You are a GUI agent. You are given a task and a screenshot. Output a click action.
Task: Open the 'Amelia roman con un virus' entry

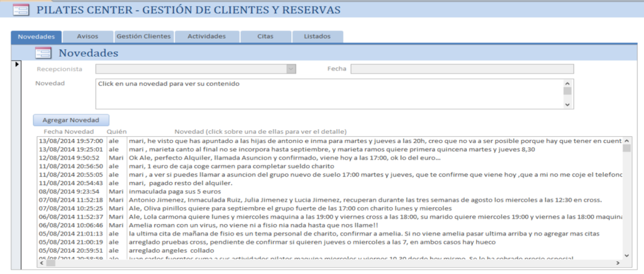click(252, 224)
